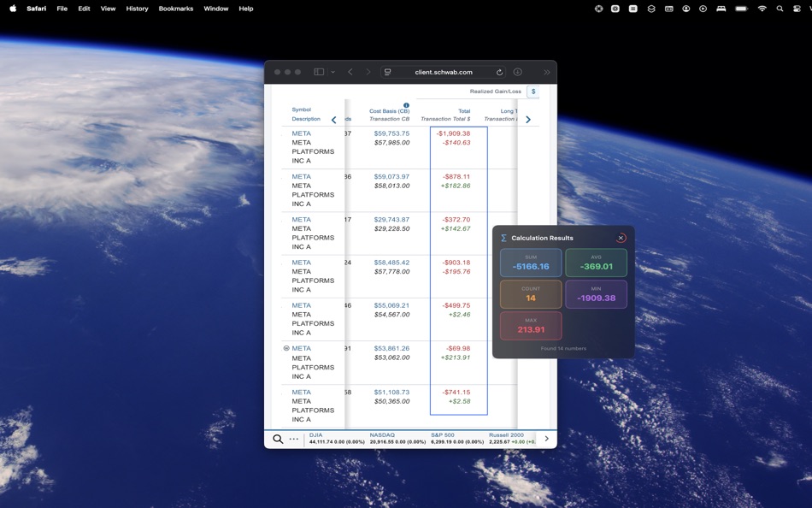Click the COUNT 14 tile
Screen dimensions: 812x508
pyautogui.click(x=531, y=294)
